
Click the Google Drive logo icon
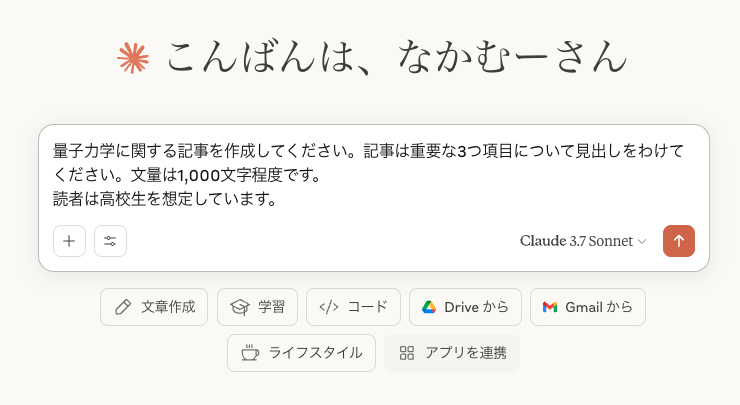[x=429, y=307]
